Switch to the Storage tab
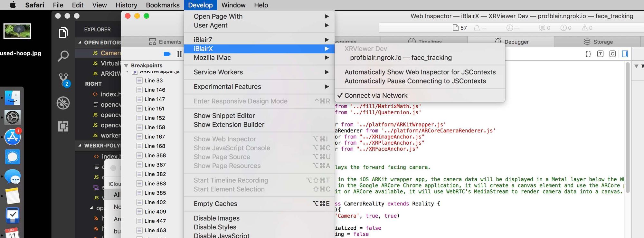The height and width of the screenshot is (238, 644). pyautogui.click(x=598, y=42)
